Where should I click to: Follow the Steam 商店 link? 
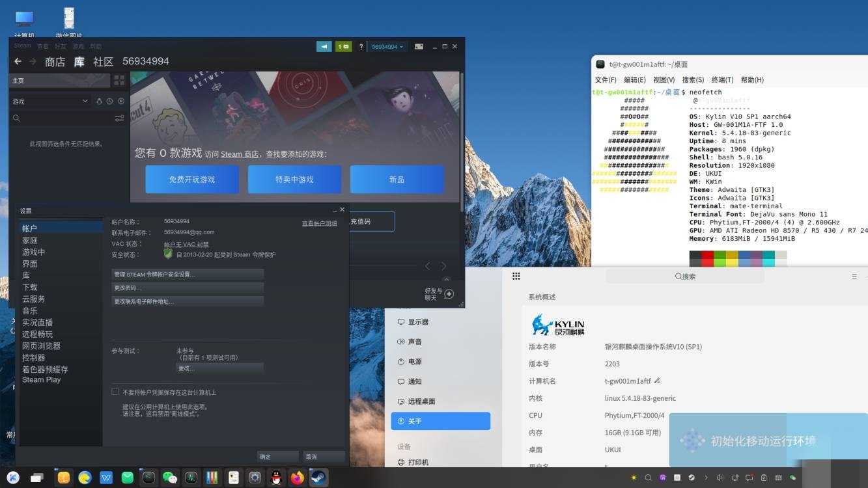tap(240, 154)
